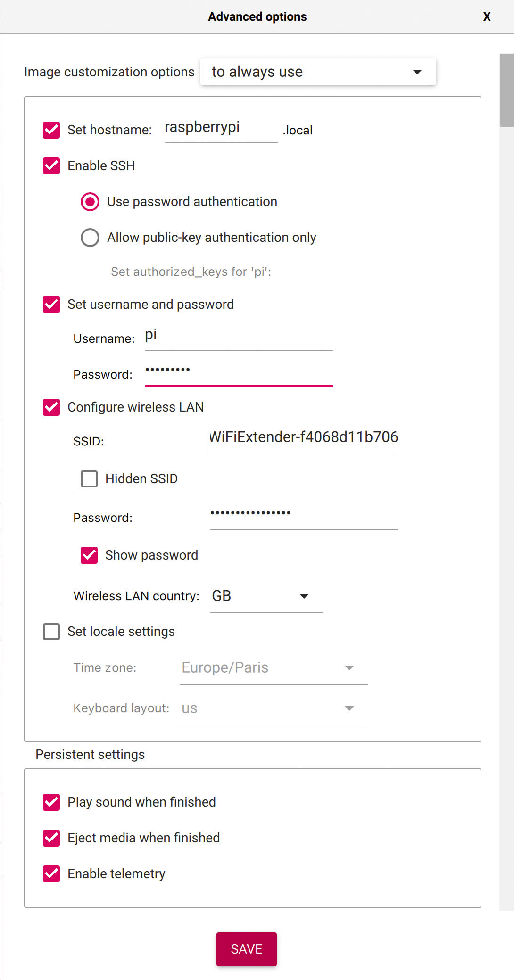Toggle the Show password checkbox
This screenshot has width=514, height=980.
(x=89, y=555)
